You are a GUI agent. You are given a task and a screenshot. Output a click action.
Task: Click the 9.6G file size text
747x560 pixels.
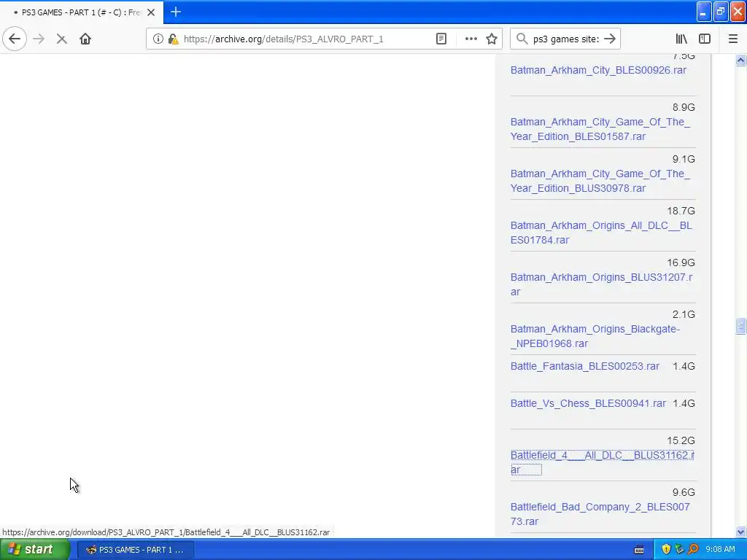pyautogui.click(x=684, y=492)
